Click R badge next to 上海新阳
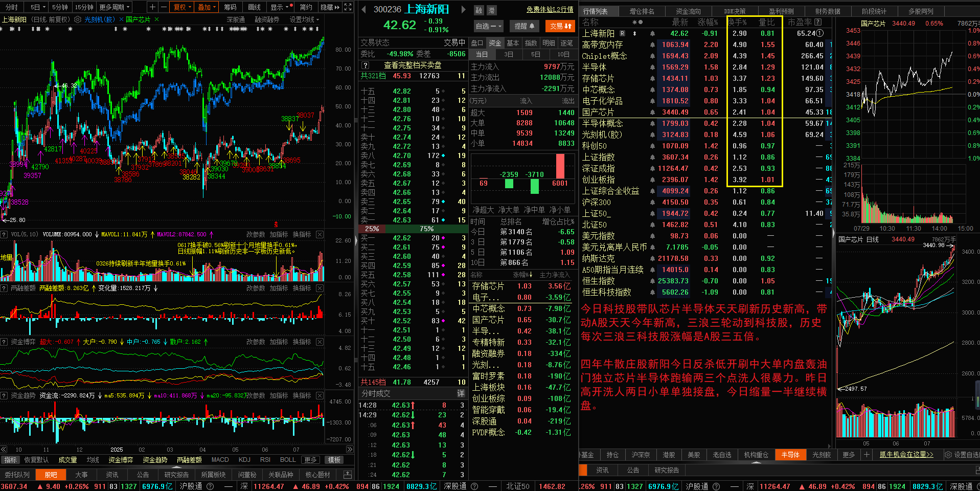980x491 pixels. [x=622, y=34]
